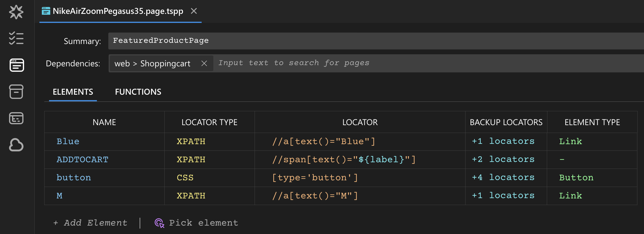Switch to the ELEMENTS tab
The image size is (644, 234).
(x=73, y=92)
